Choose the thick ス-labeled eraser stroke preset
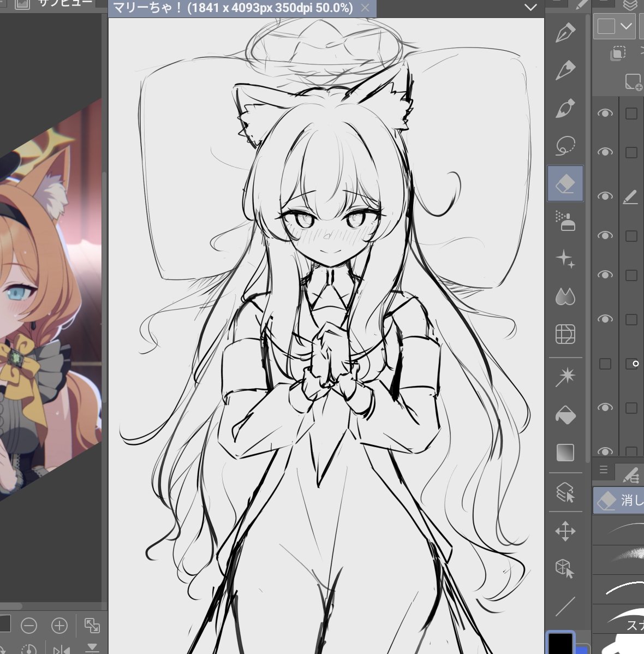Viewport: 644px width, 654px height. pos(618,619)
